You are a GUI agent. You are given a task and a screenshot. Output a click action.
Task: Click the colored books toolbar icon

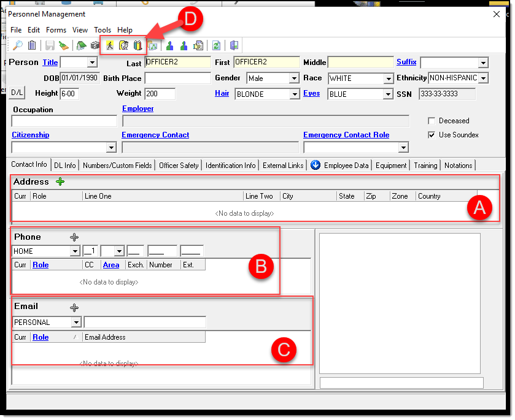[x=137, y=45]
